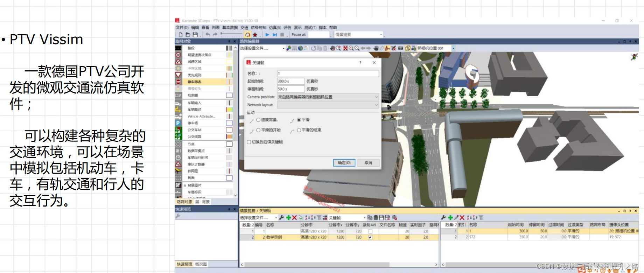The image size is (644, 273).
Task: Open 信号控制 menu
Action: 258,27
